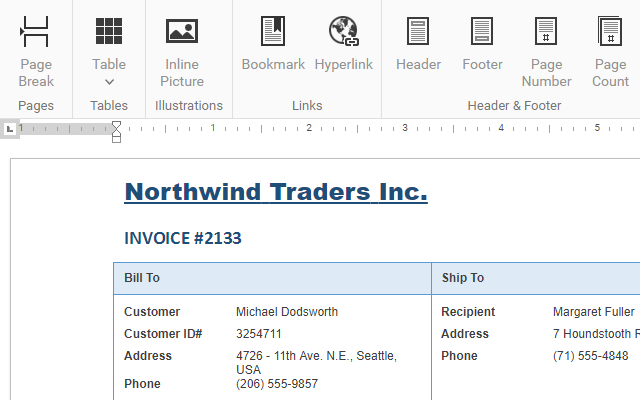Click the first-line indent marker on ruler

[x=116, y=125]
